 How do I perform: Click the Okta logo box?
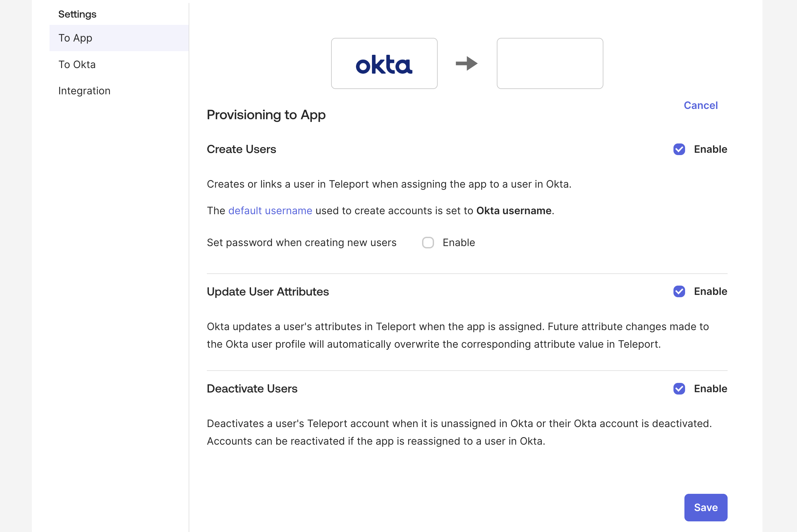[384, 63]
